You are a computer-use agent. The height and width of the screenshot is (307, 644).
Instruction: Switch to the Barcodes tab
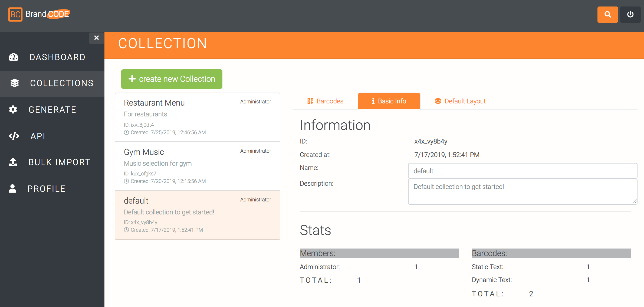pos(326,101)
